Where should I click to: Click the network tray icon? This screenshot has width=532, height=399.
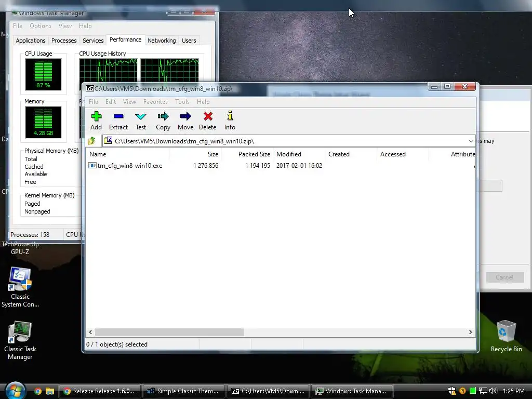(483, 391)
